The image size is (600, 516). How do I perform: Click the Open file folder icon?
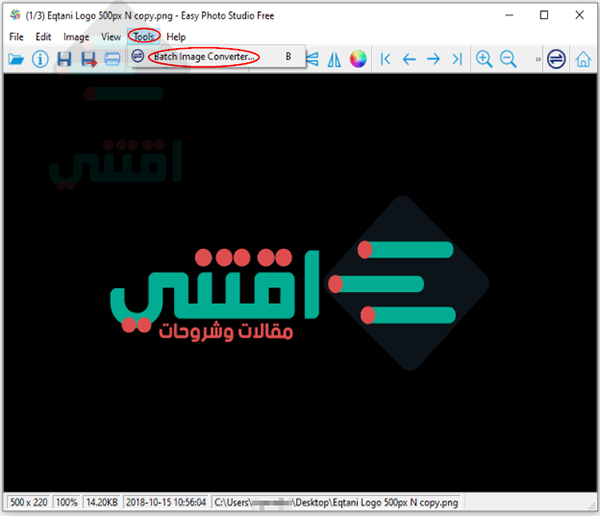click(16, 59)
